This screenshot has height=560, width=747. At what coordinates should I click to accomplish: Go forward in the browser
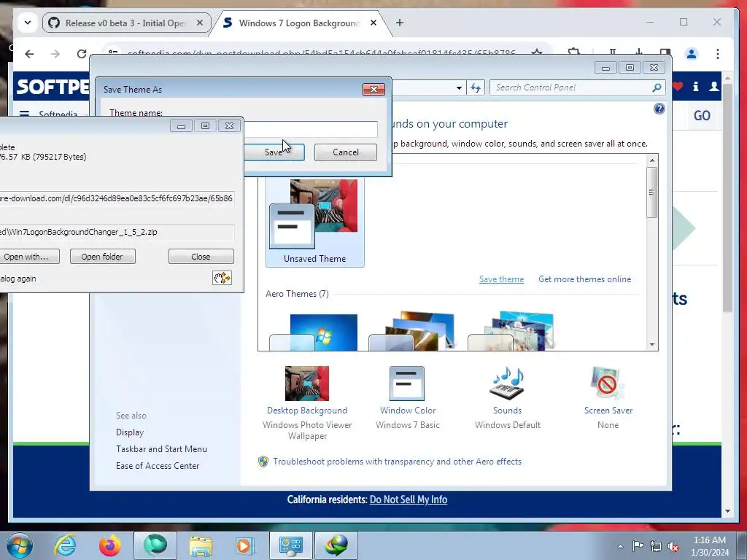pyautogui.click(x=55, y=54)
